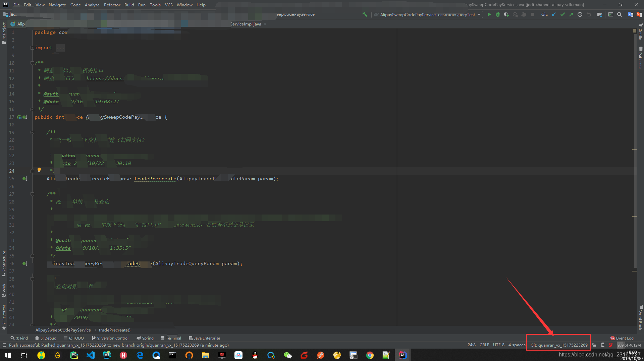Open Project Structure icon

(600, 14)
